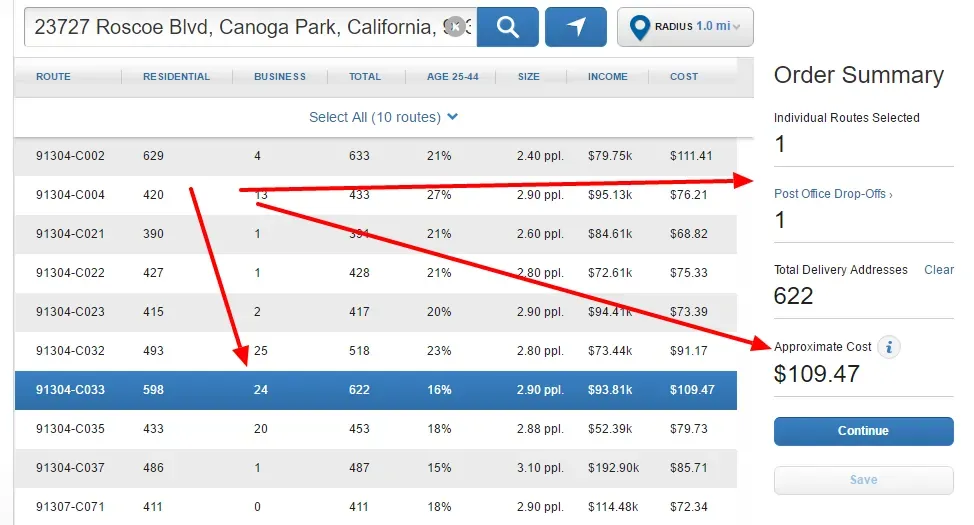Click the info icon beside Approximate Cost

click(x=889, y=347)
